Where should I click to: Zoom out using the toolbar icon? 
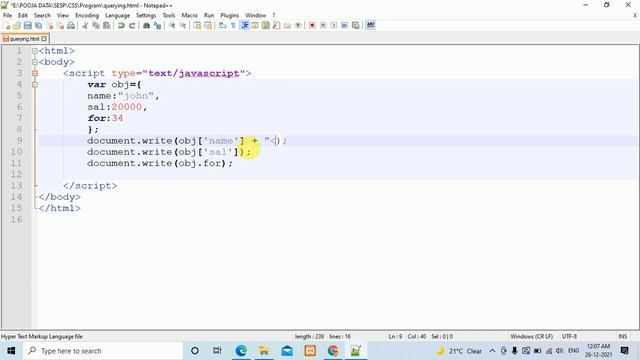(x=182, y=25)
